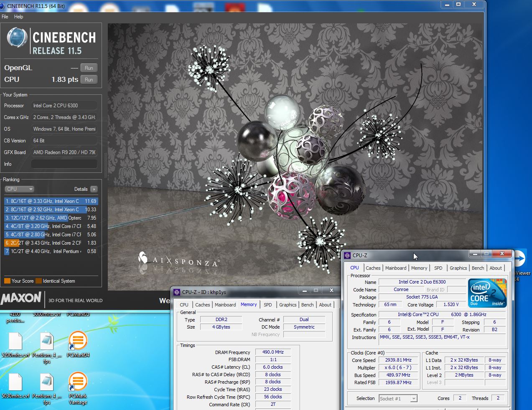The image size is (532, 410).
Task: Click the empty Info input field
Action: pos(64,164)
